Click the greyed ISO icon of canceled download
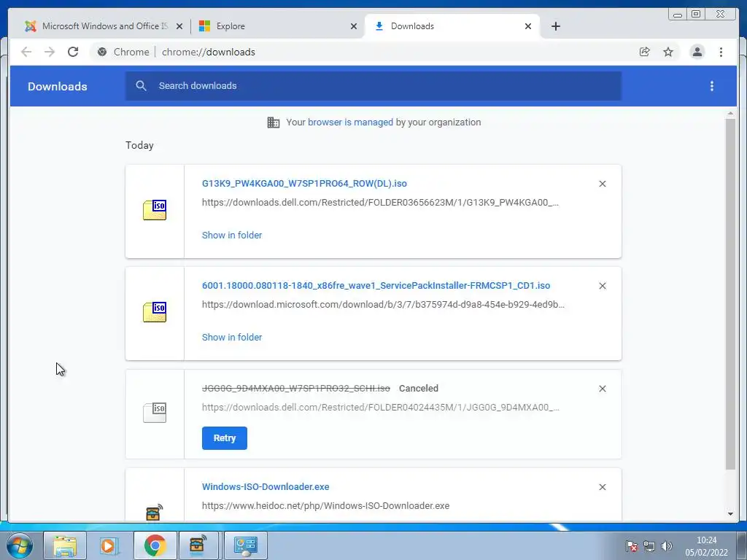This screenshot has height=560, width=747. 155,413
